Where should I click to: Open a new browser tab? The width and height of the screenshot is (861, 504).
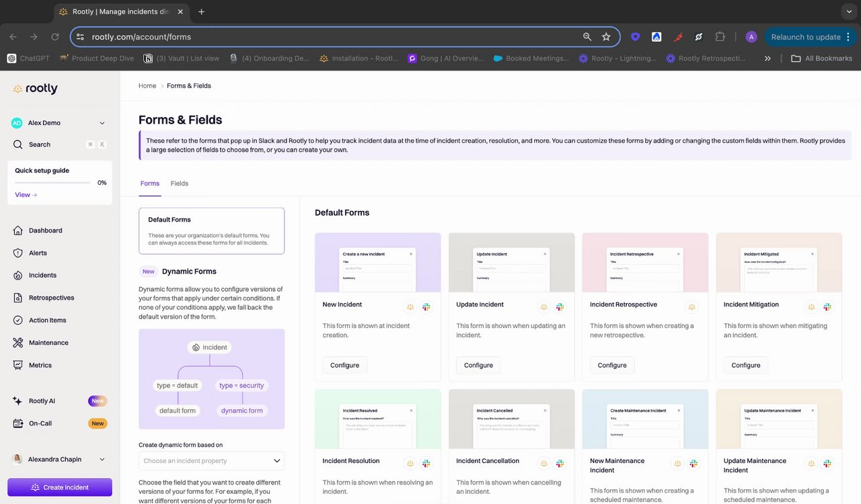[201, 11]
